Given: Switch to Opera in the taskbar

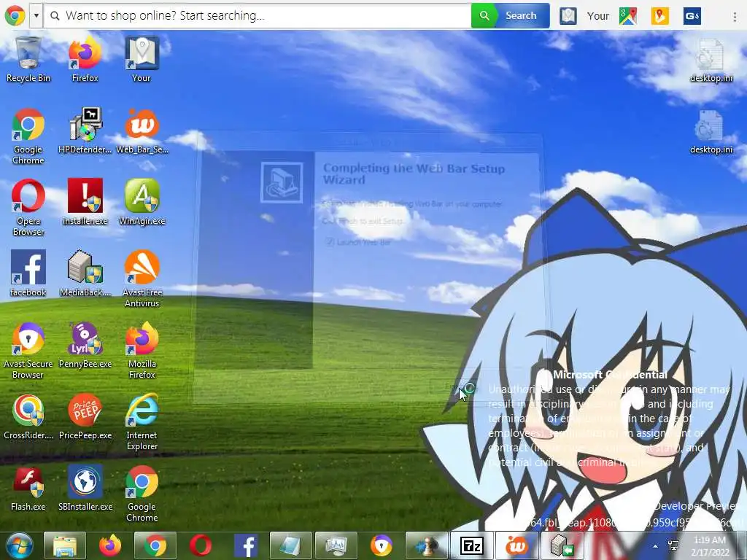Looking at the screenshot, I should click(x=201, y=545).
